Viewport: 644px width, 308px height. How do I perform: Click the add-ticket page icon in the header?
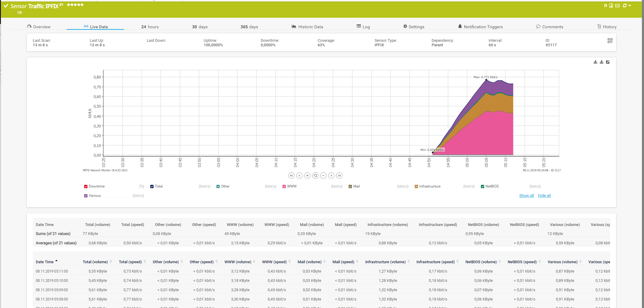(x=611, y=5)
